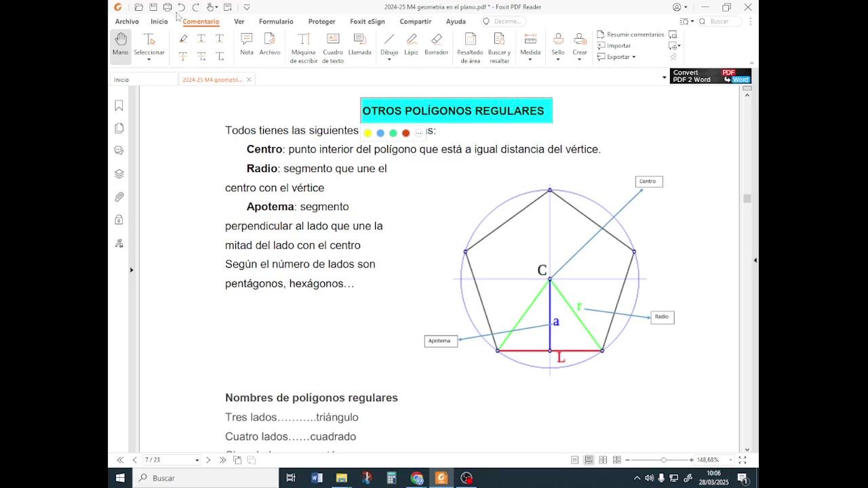This screenshot has width=868, height=488.
Task: Pick the Dibujo drawing tool
Action: click(389, 43)
